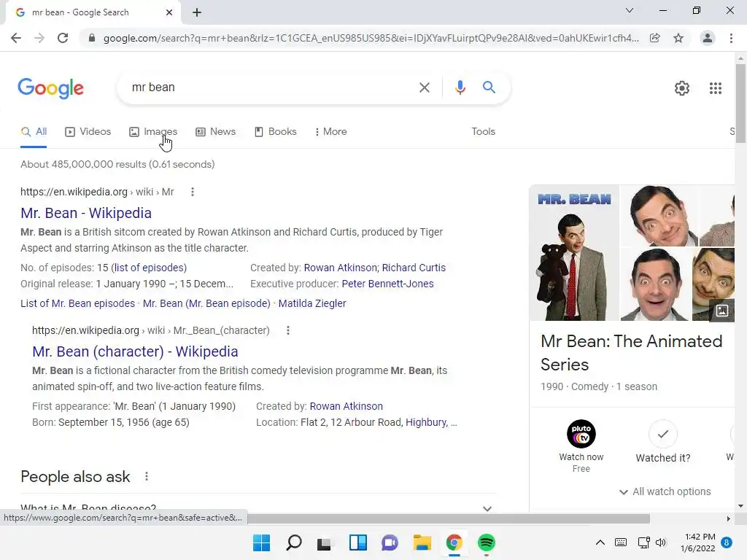The width and height of the screenshot is (747, 560).
Task: Open the wide-eyed Mr. Bean photo
Action: pyautogui.click(x=656, y=284)
